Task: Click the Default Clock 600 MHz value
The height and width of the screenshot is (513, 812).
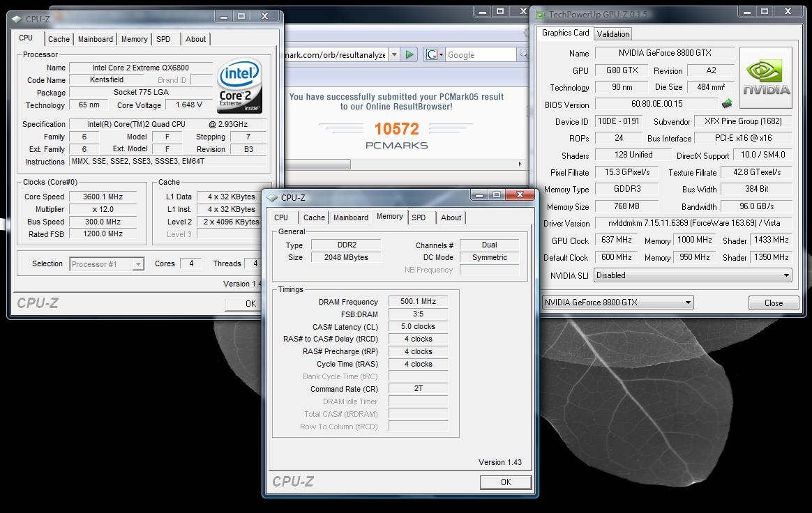Action: [x=616, y=257]
